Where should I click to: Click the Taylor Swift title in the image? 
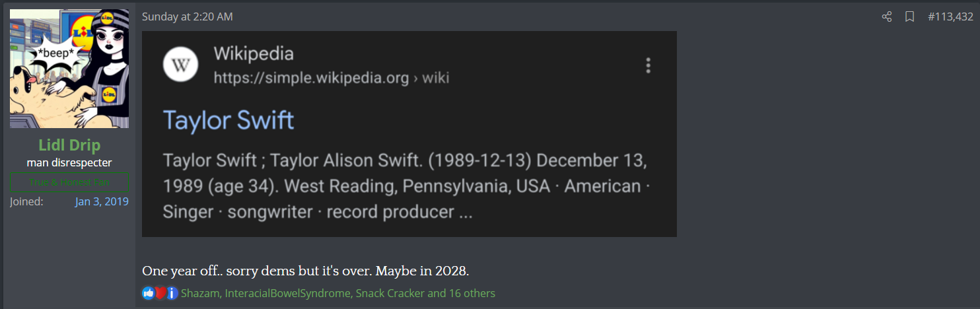[228, 121]
